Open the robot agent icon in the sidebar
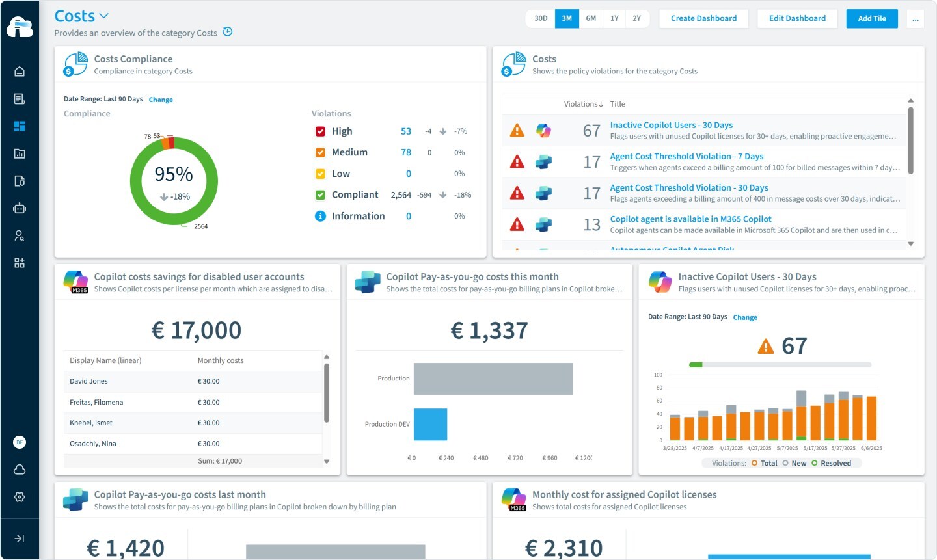This screenshot has height=560, width=937. (x=20, y=208)
